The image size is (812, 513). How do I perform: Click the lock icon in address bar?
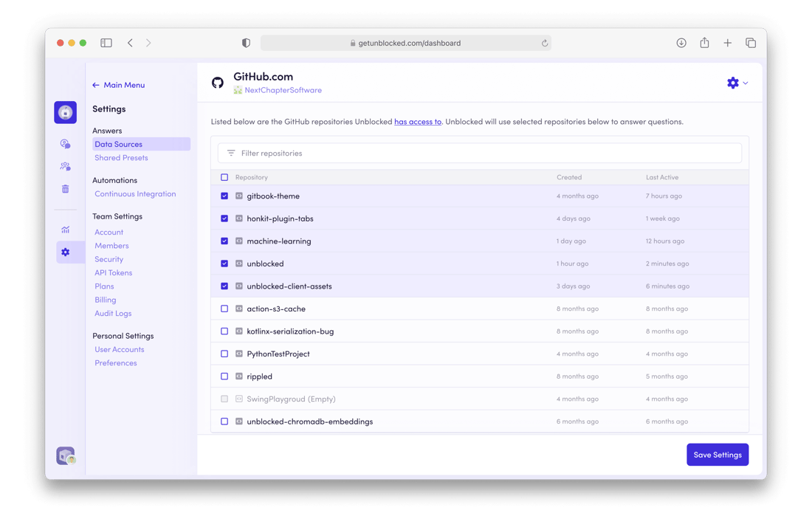coord(353,43)
